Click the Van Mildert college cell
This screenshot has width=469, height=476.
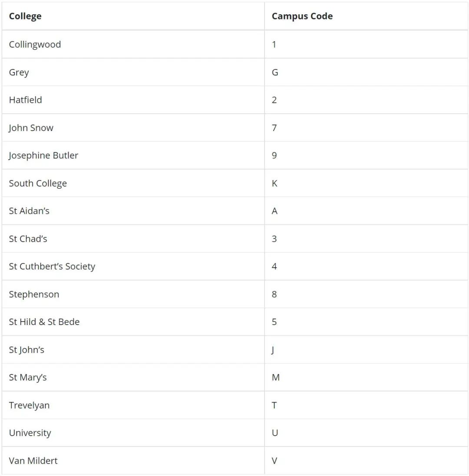(x=33, y=461)
